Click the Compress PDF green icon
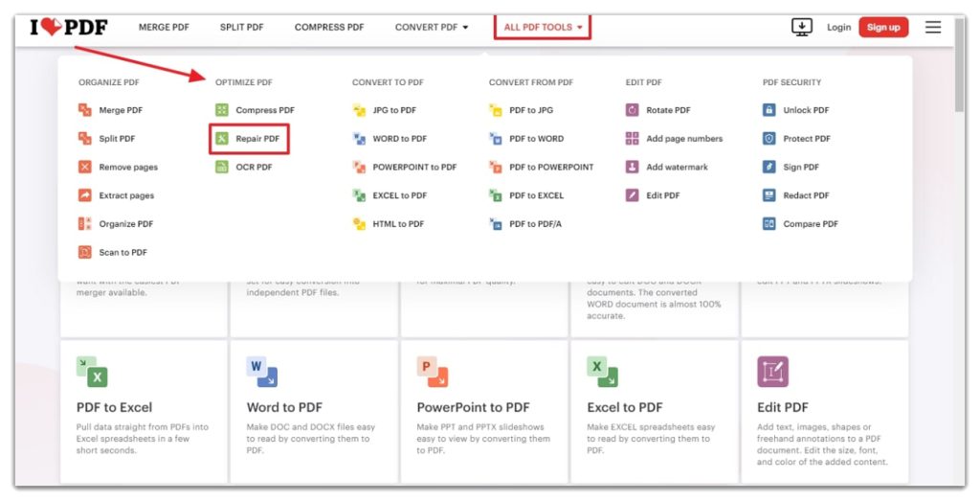This screenshot has height=501, width=980. pos(222,110)
